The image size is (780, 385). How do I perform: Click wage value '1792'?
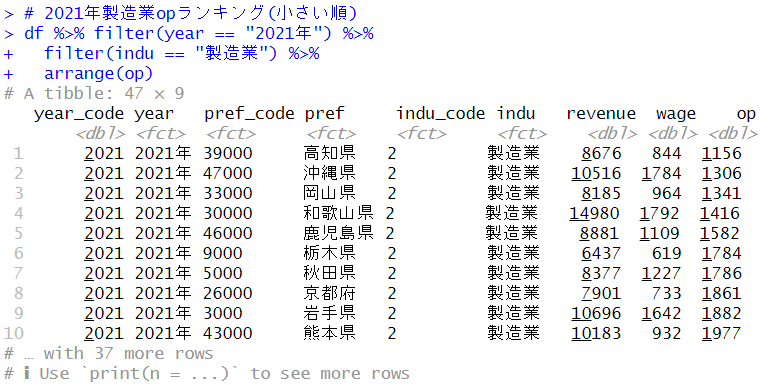pos(660,213)
